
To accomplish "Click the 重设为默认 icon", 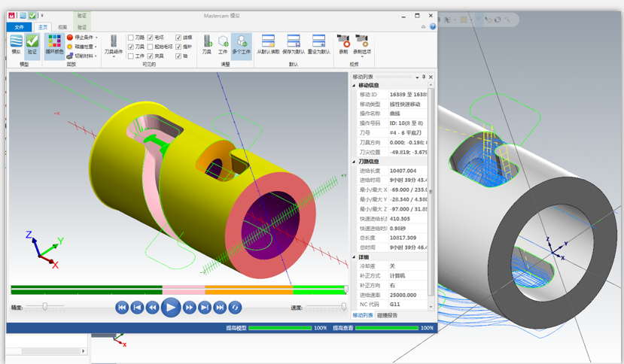I will [x=319, y=44].
